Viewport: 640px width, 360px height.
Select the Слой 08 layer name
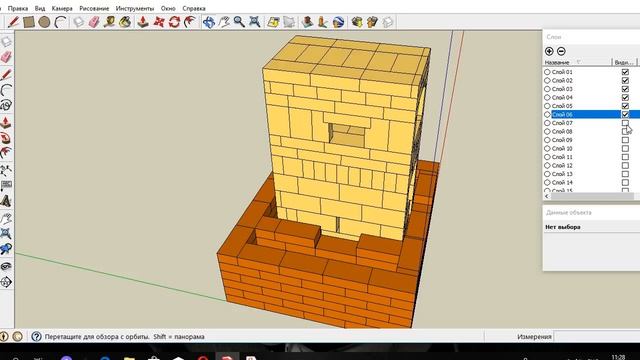pyautogui.click(x=562, y=131)
